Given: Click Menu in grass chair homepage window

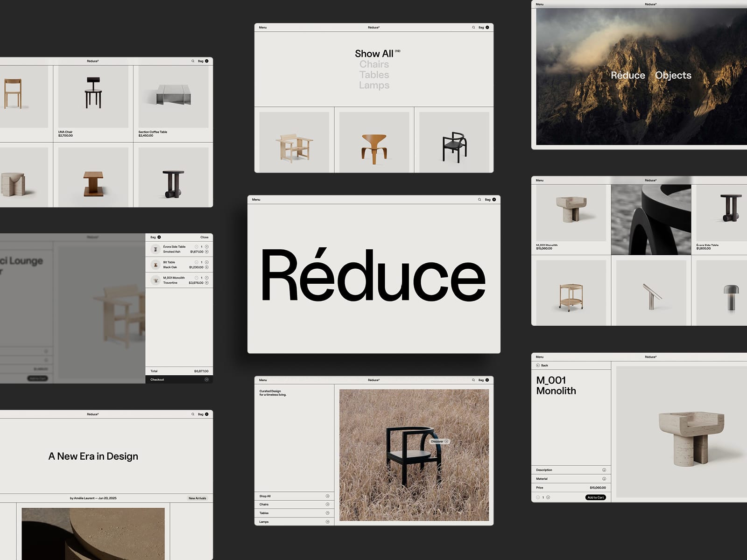Looking at the screenshot, I should click(x=263, y=380).
